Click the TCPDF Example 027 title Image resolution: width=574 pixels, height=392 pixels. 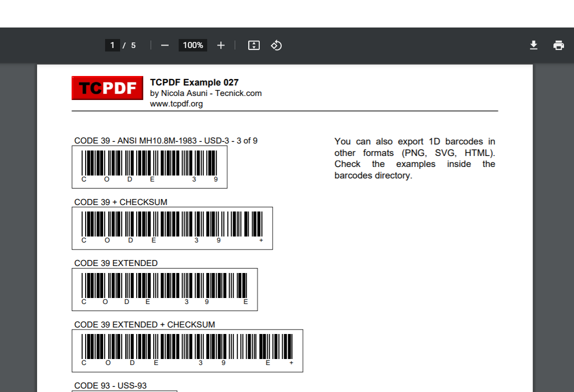(194, 82)
